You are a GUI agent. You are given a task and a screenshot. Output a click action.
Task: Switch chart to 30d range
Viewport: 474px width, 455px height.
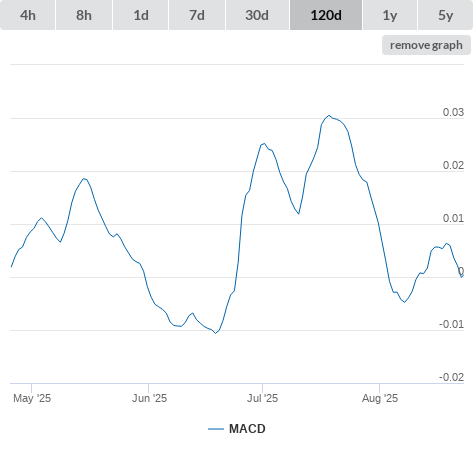(x=257, y=15)
